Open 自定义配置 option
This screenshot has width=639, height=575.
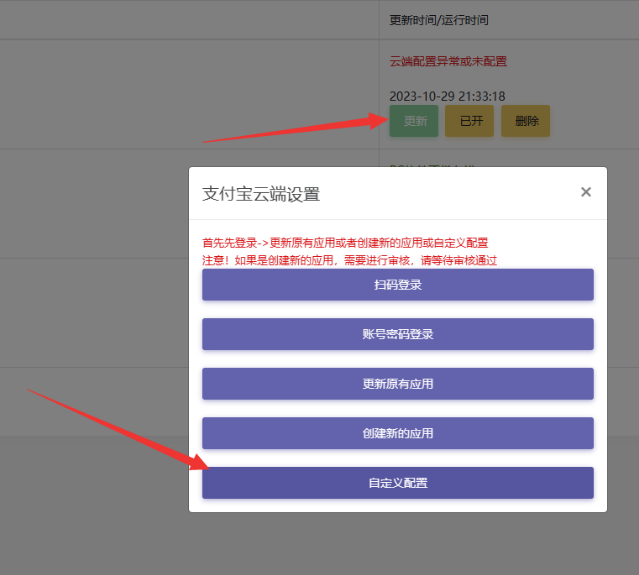point(398,483)
